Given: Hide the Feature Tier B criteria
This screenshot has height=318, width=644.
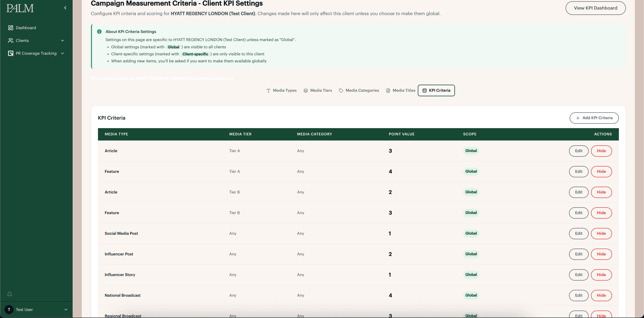Looking at the screenshot, I should tap(601, 213).
